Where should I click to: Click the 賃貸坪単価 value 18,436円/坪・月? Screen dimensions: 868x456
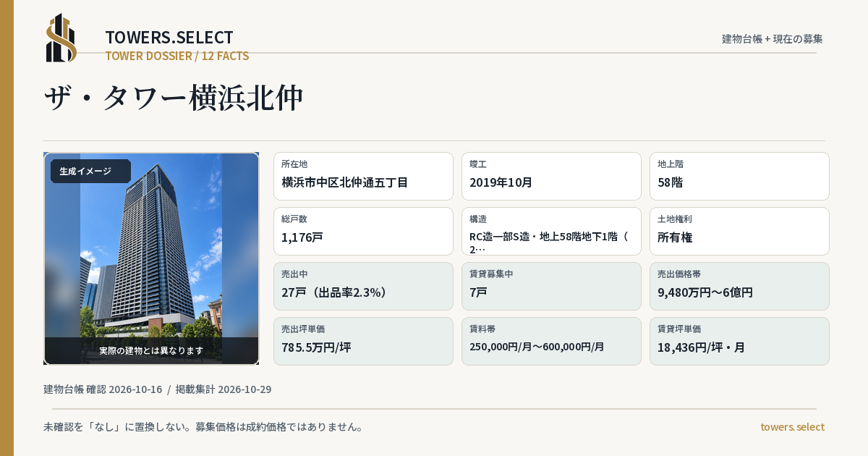[x=701, y=347]
